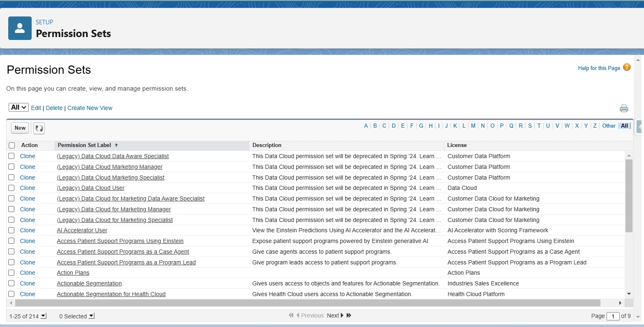The height and width of the screenshot is (327, 644).
Task: Click the Previous page arrow
Action: (x=299, y=315)
